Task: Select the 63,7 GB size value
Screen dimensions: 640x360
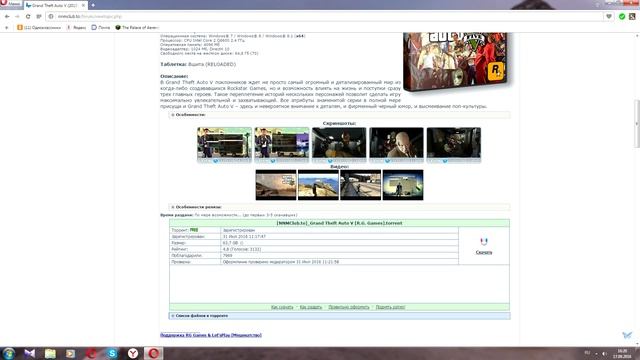Action: pyautogui.click(x=231, y=243)
